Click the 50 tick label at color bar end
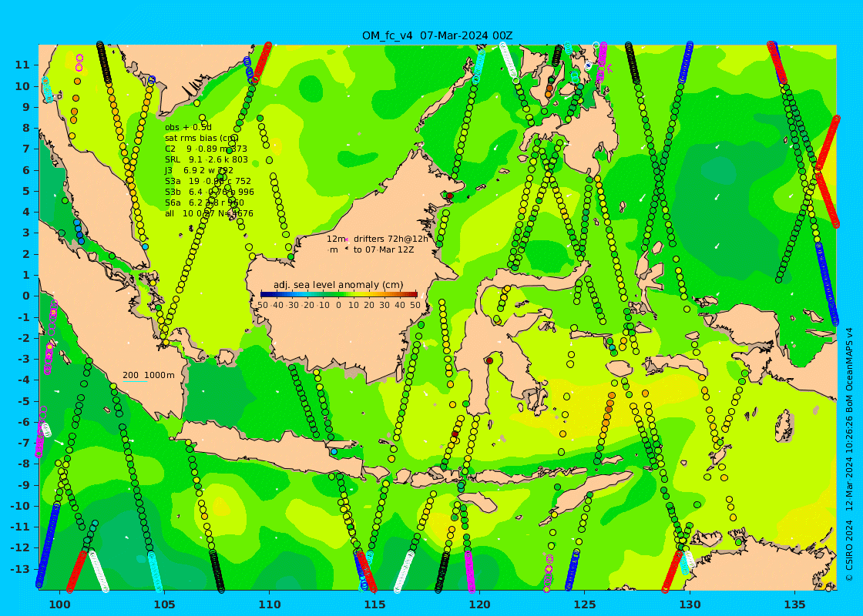 point(415,305)
